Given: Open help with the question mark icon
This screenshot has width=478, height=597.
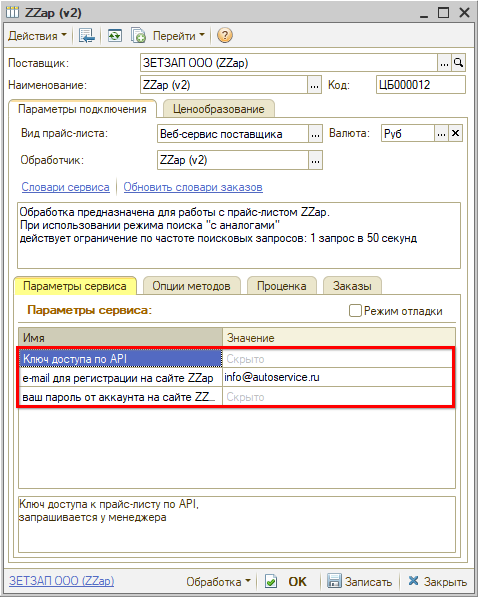Looking at the screenshot, I should 225,35.
